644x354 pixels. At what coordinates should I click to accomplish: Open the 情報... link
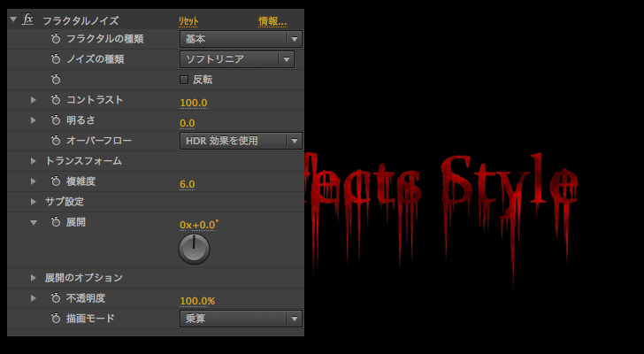coord(272,21)
